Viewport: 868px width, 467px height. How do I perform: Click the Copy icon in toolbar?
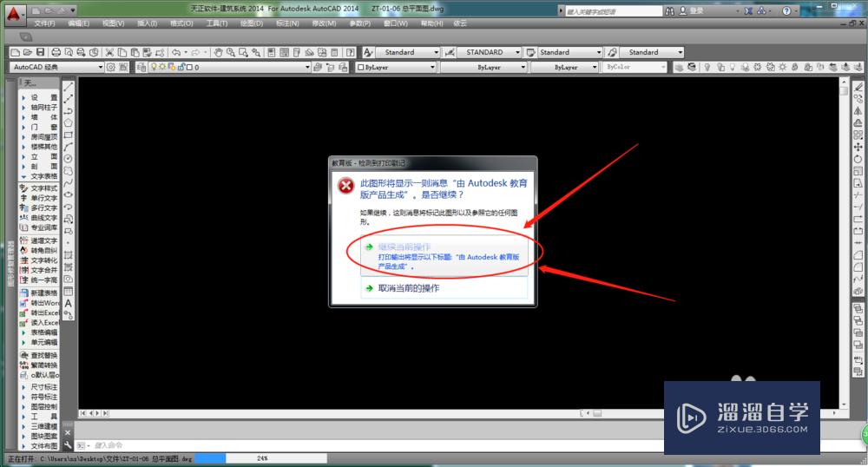coord(122,52)
